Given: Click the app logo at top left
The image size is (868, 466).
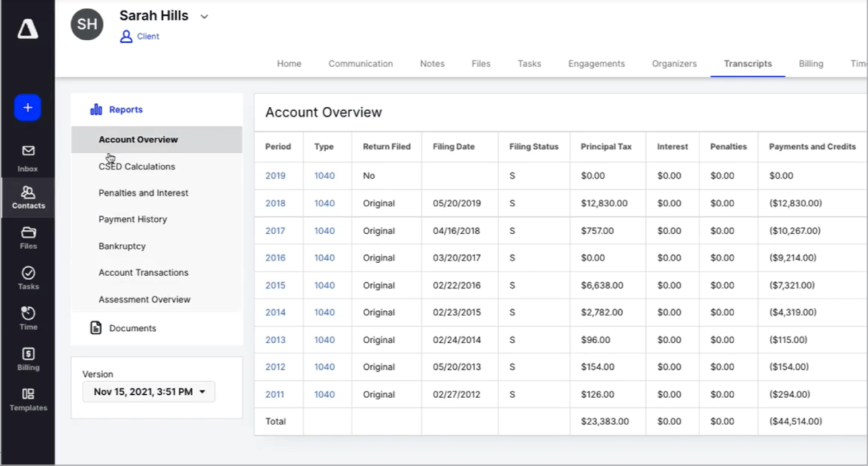Looking at the screenshot, I should coord(28,29).
